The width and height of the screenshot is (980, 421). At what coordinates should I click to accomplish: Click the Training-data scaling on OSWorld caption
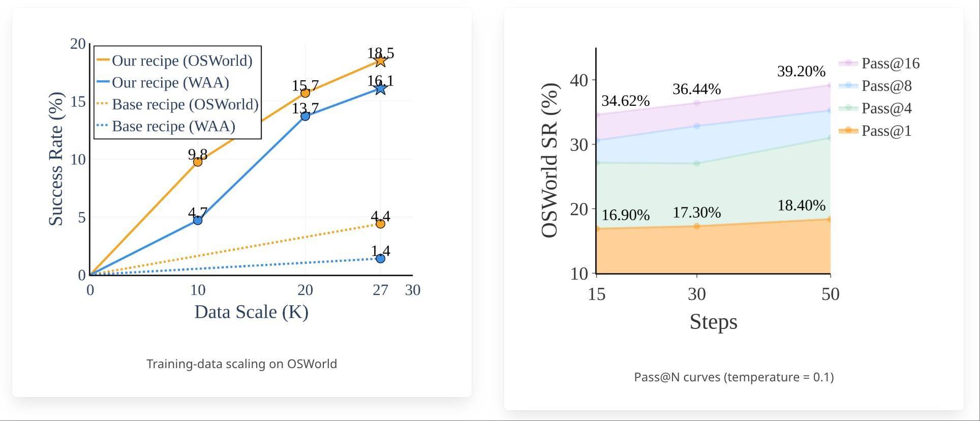coord(241,364)
